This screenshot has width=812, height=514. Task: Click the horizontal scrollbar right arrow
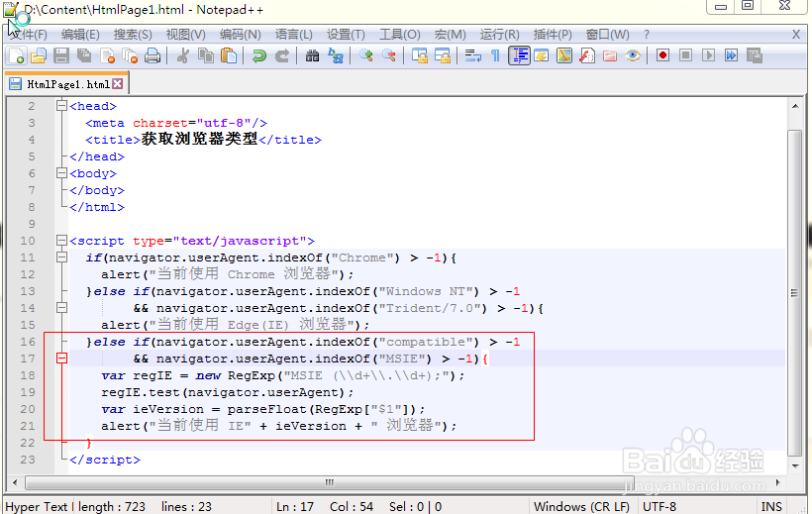pyautogui.click(x=777, y=482)
